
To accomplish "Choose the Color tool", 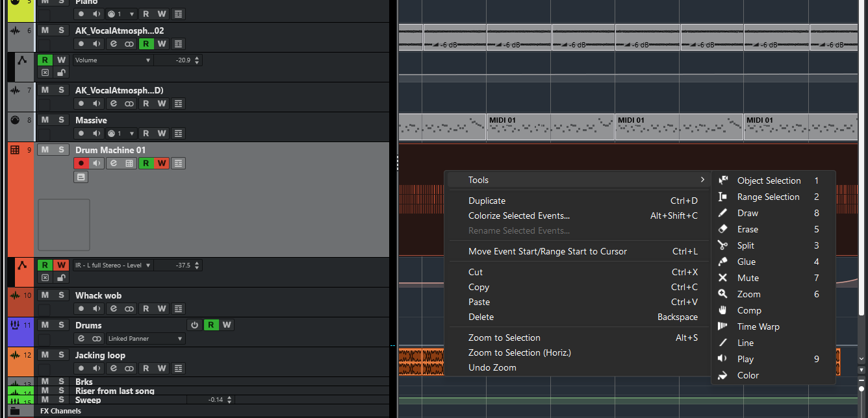I will pyautogui.click(x=773, y=375).
